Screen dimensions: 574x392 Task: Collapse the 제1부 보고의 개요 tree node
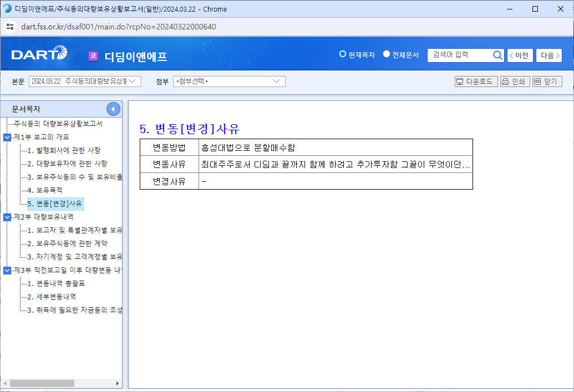pos(7,138)
